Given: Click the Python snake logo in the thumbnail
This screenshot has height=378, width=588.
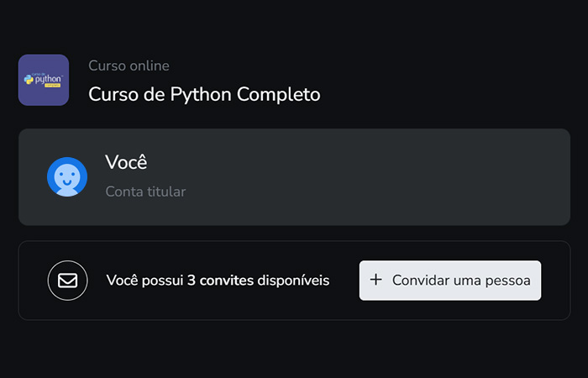Looking at the screenshot, I should [x=29, y=79].
